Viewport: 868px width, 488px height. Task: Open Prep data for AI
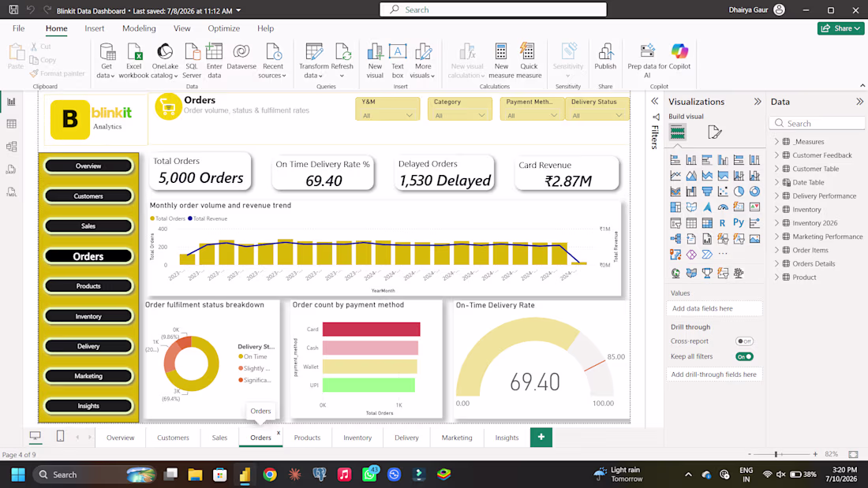pos(647,61)
